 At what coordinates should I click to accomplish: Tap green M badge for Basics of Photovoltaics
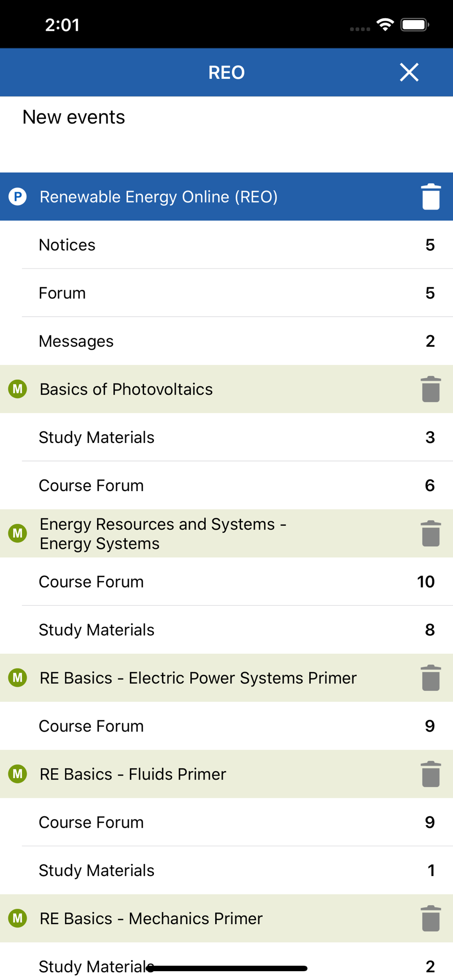pos(18,390)
